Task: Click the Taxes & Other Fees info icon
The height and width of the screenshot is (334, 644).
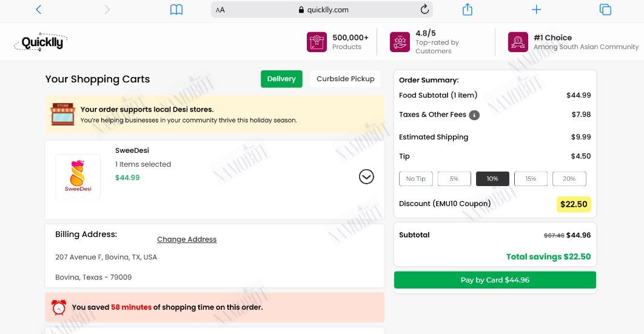Action: pos(474,115)
